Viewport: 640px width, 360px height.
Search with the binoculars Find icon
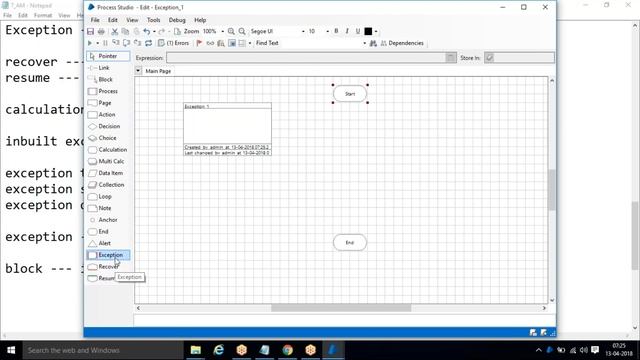373,43
